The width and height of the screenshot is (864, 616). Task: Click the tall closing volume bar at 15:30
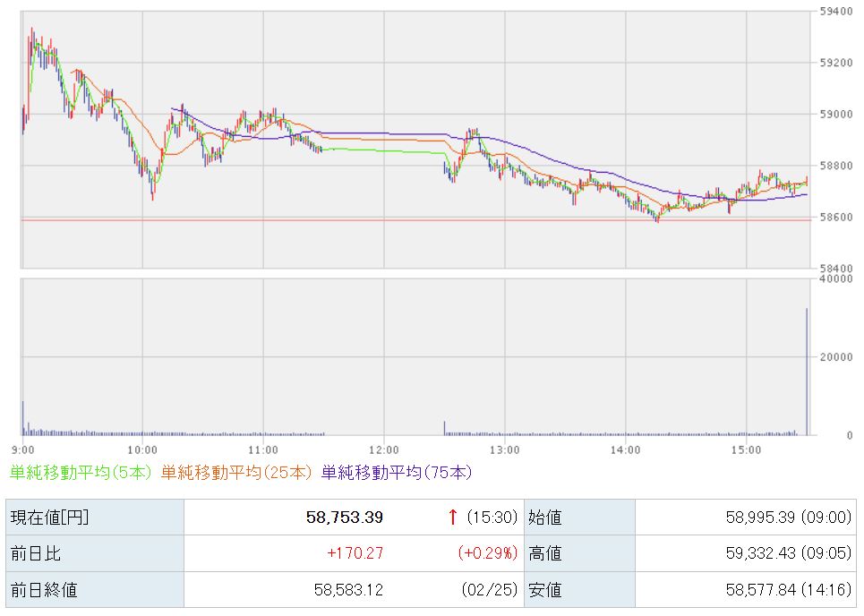[807, 372]
